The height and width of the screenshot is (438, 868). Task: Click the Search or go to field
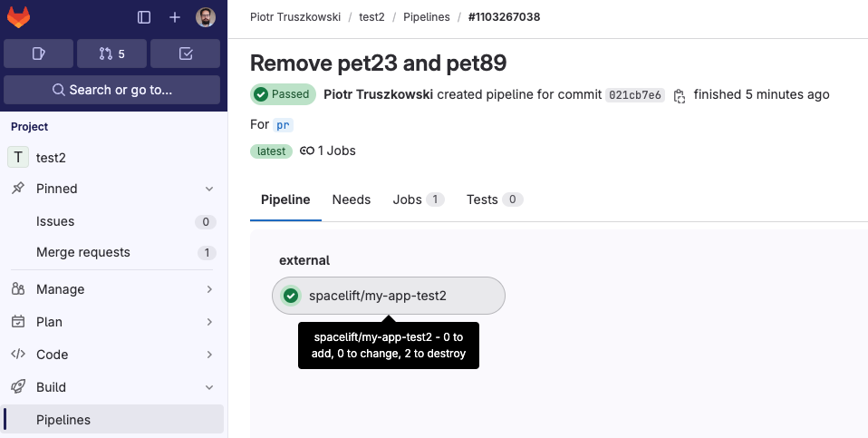pos(112,90)
